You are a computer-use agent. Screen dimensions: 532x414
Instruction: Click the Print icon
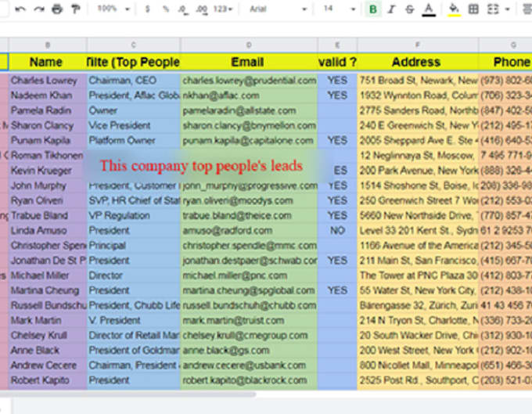pos(57,9)
